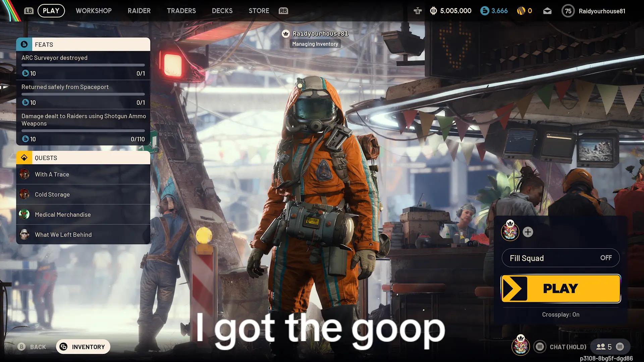Open the Medical Merchandise quest
644x362 pixels.
click(83, 215)
